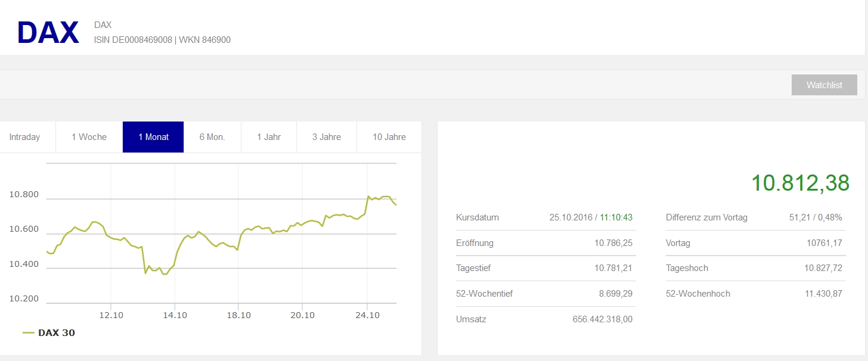Click the Tageshoch value 10.827,72
This screenshot has height=361, width=868.
(x=823, y=268)
